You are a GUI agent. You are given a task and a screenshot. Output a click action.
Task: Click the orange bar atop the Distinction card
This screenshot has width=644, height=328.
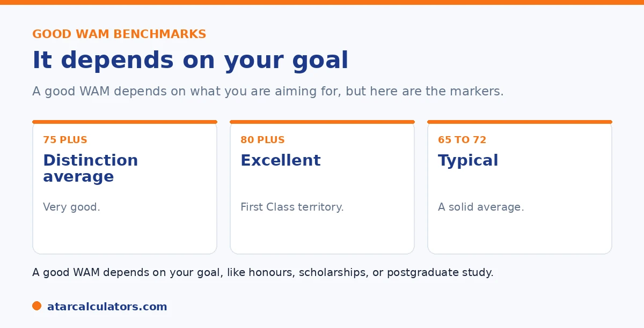tap(125, 122)
